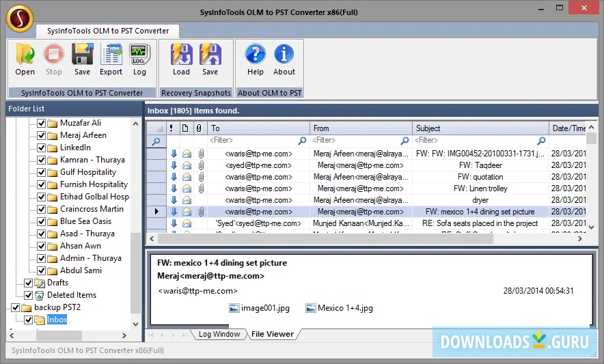Screen dimensions: 604x364
Task: Click email grid horizontal scrollbar thumb
Action: (325, 239)
